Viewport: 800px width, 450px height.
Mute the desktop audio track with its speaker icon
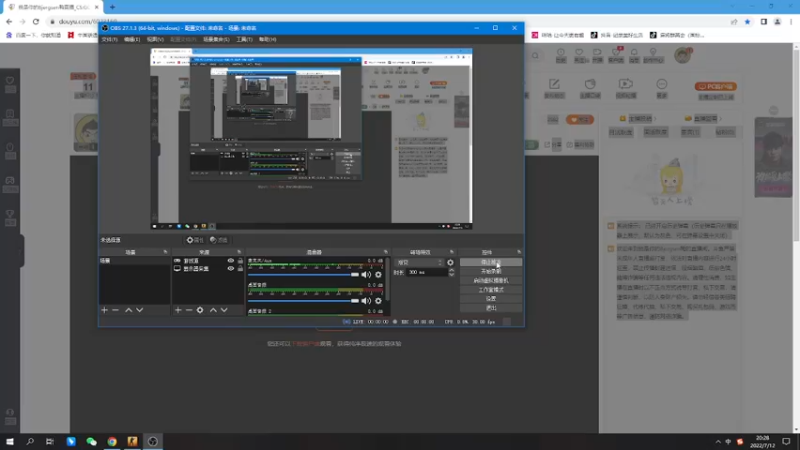click(x=366, y=301)
